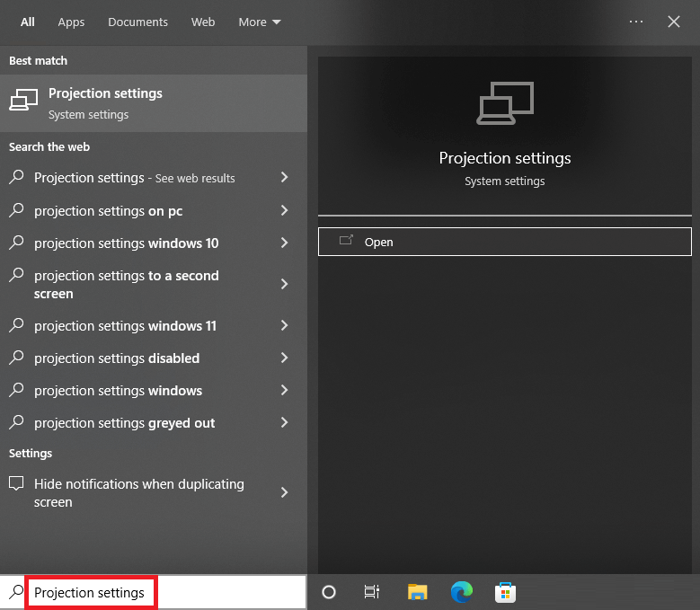Click the search magnifier icon beside the search box
Viewport: 700px width, 610px height.
[16, 592]
